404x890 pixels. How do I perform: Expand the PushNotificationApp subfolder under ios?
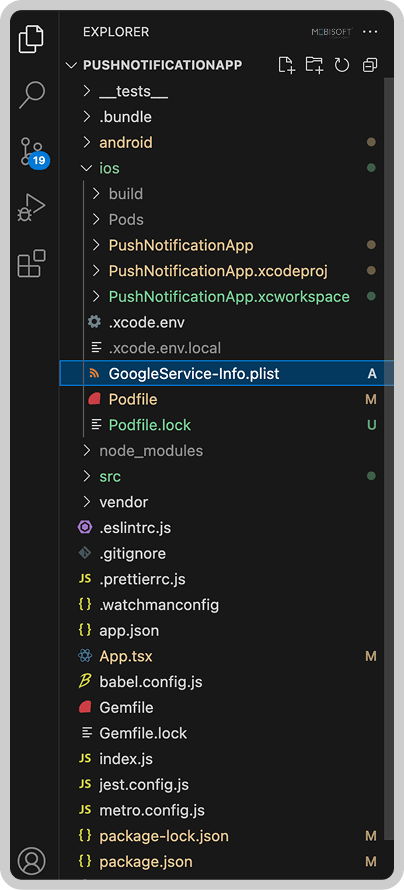[96, 245]
